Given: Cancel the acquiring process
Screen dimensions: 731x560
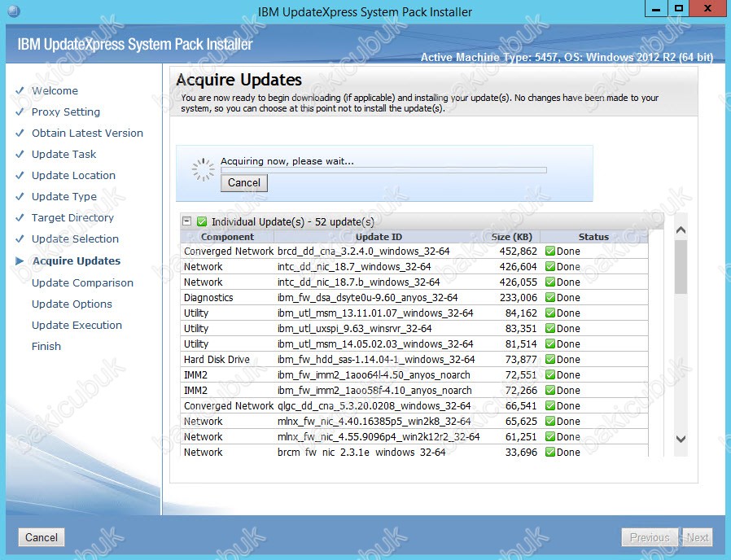Looking at the screenshot, I should [244, 182].
